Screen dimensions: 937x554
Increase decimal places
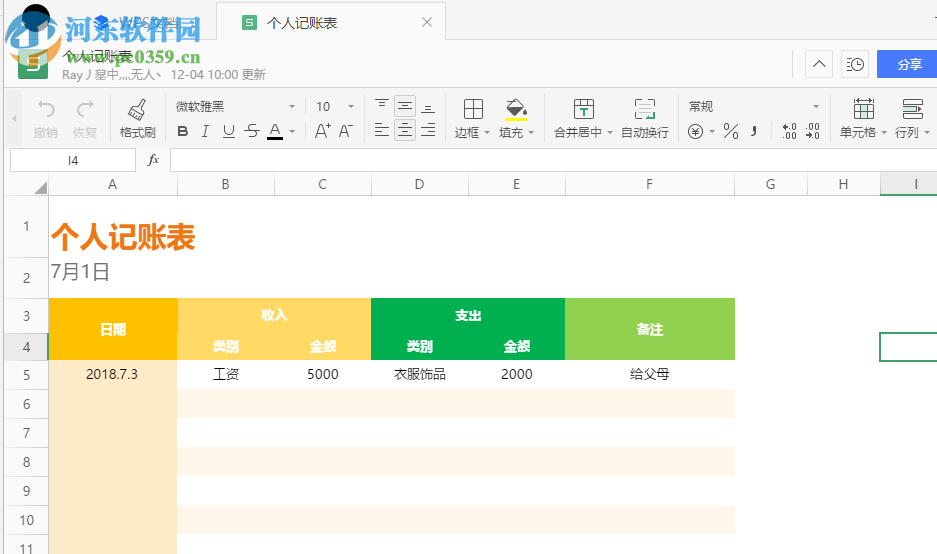pos(789,131)
